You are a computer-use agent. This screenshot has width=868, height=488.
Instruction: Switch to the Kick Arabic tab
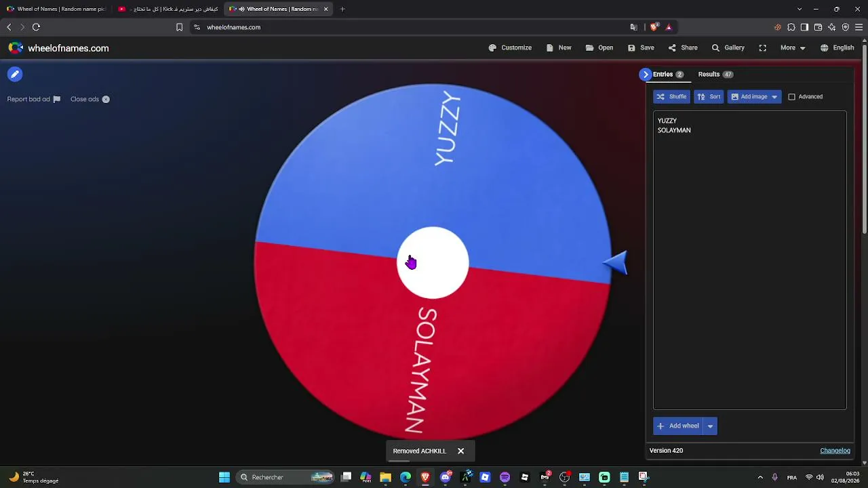(x=168, y=9)
